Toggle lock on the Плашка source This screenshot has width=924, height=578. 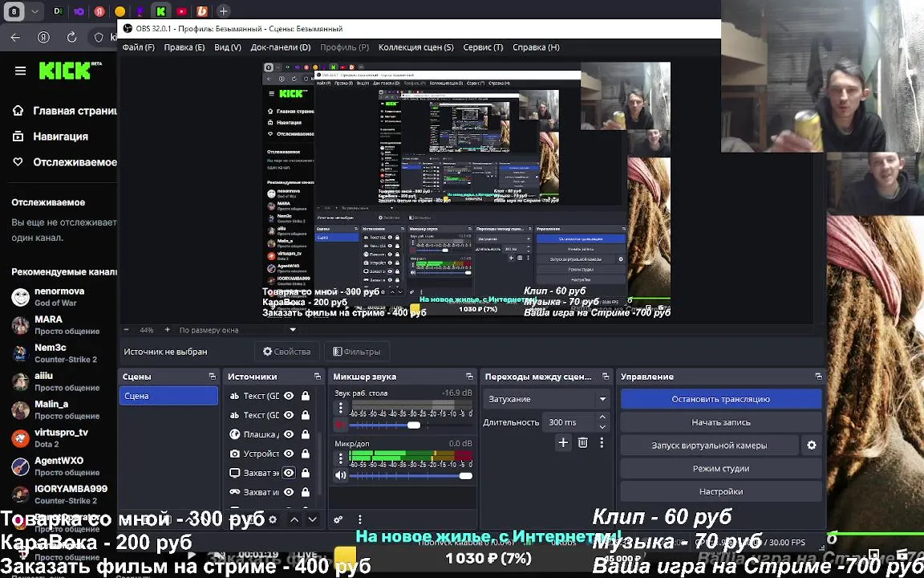coord(306,434)
